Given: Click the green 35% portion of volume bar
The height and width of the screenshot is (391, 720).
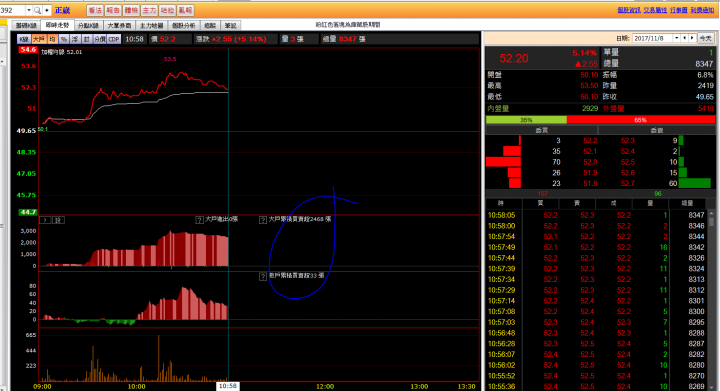Looking at the screenshot, I should click(x=526, y=120).
